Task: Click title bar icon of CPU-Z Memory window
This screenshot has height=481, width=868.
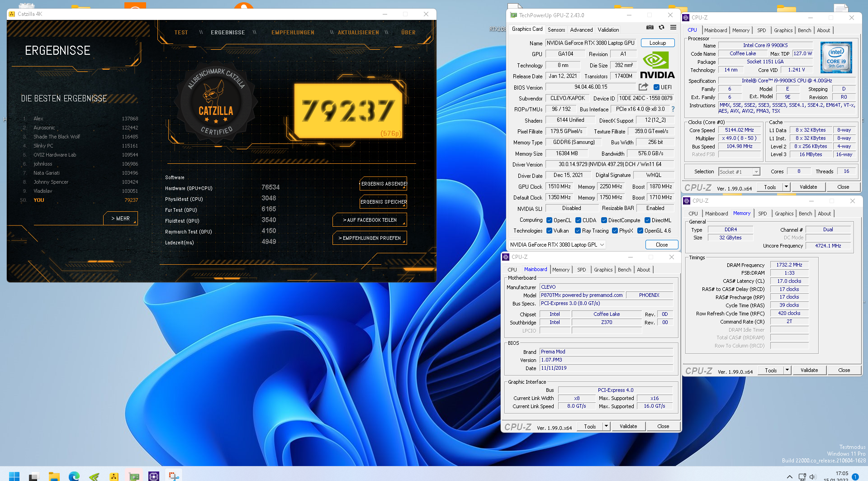Action: [x=687, y=200]
